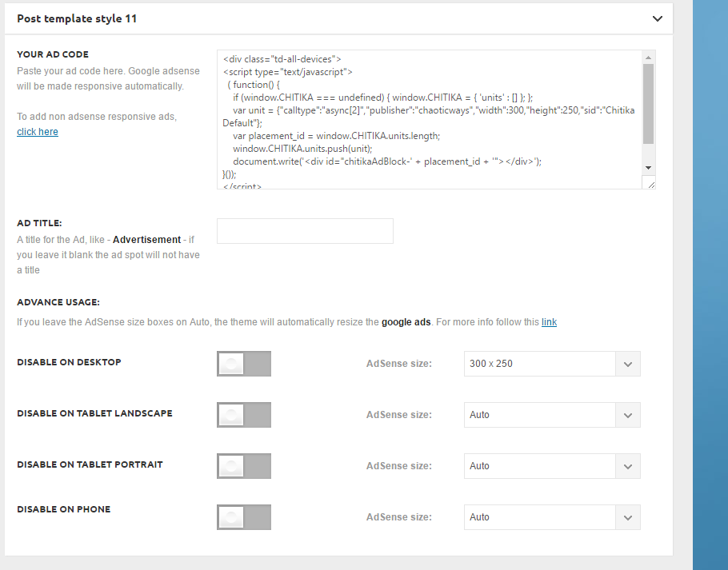Click the AdSense size label in the tablet portrait row
This screenshot has height=570, width=728.
point(399,465)
